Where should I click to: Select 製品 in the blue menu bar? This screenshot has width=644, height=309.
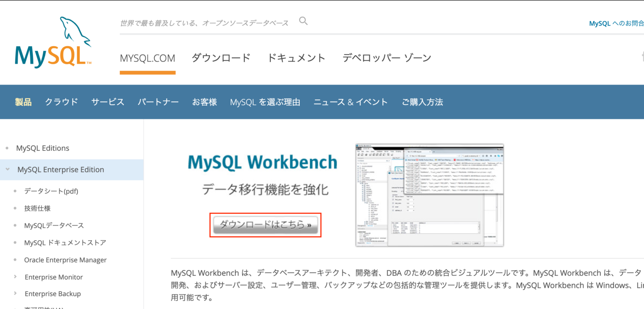(x=23, y=102)
